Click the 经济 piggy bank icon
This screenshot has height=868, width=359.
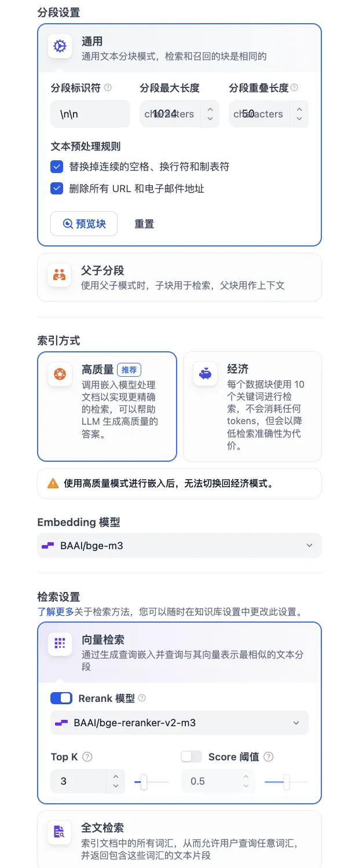coord(204,374)
